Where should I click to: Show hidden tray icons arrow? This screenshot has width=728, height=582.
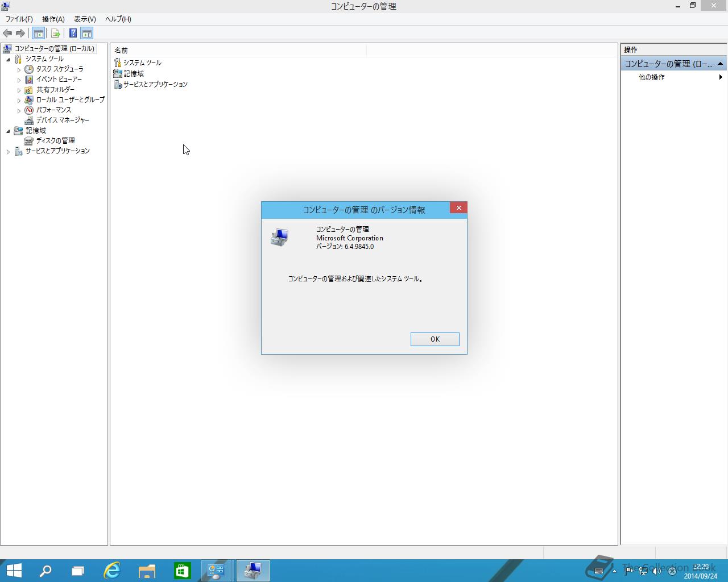pyautogui.click(x=614, y=571)
